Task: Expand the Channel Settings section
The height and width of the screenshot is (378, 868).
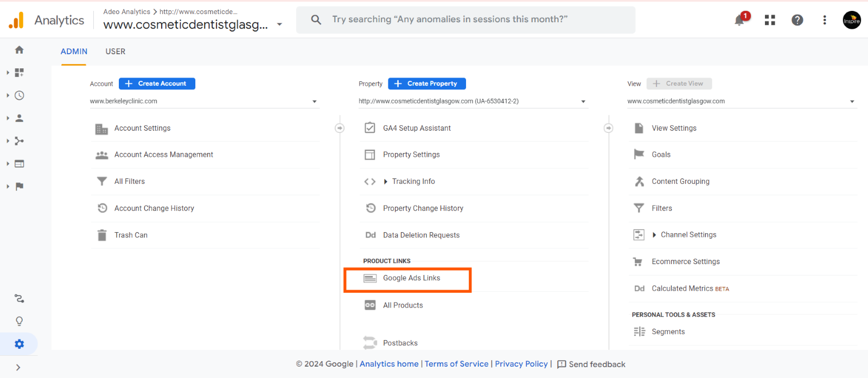Action: tap(654, 235)
